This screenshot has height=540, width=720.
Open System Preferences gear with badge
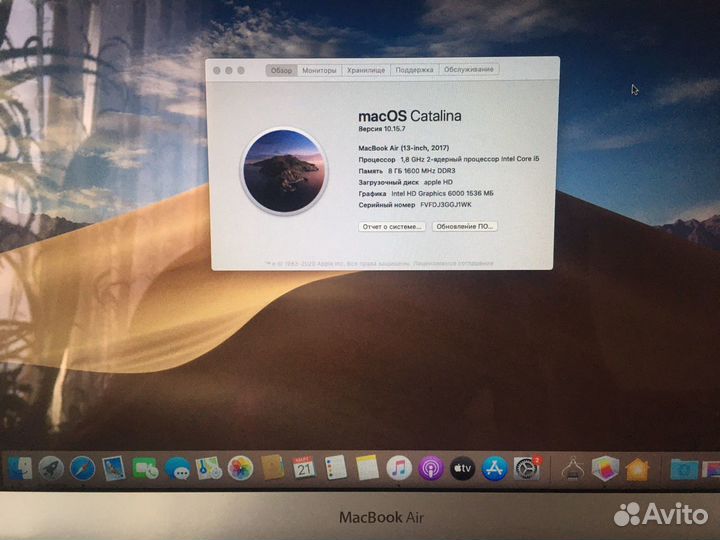(527, 468)
